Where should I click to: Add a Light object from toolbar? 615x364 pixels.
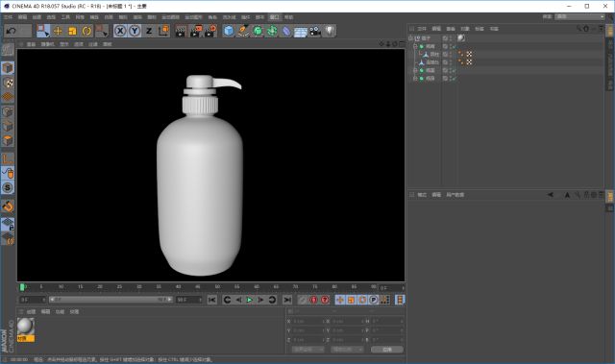330,31
